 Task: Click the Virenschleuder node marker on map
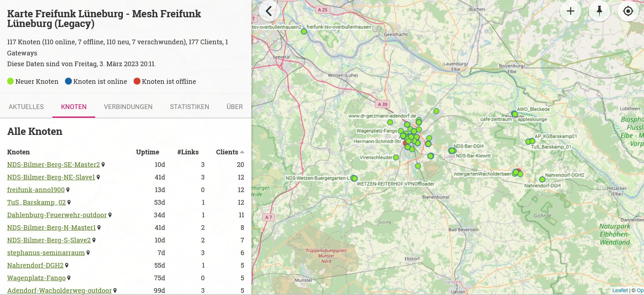(x=396, y=157)
